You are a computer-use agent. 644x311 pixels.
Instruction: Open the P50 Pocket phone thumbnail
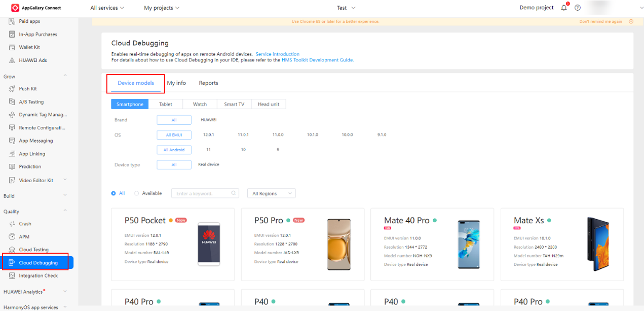(209, 244)
